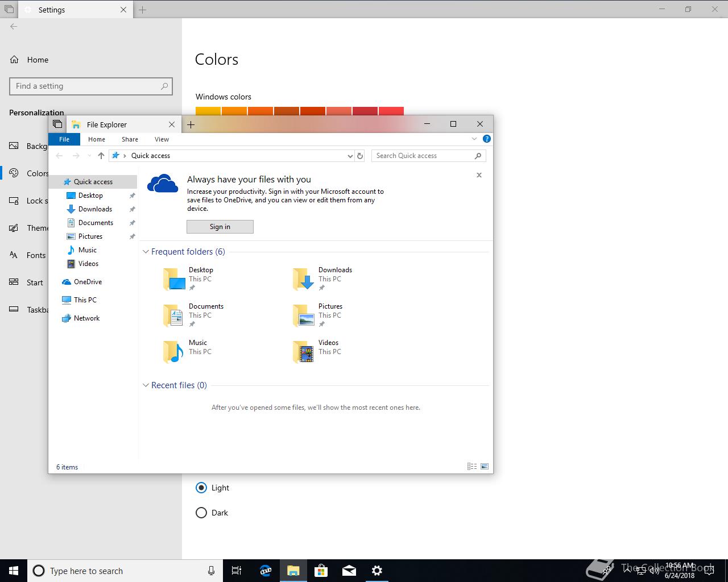Click the Settings gear on the taskbar
The height and width of the screenshot is (582, 728).
coord(377,571)
